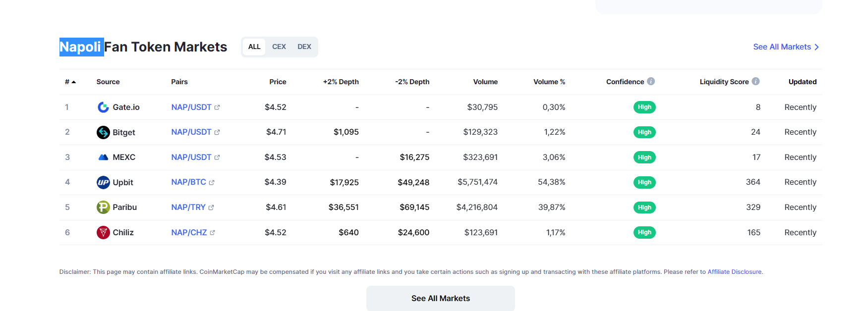Click the MEXC volume $323,691

(480, 157)
